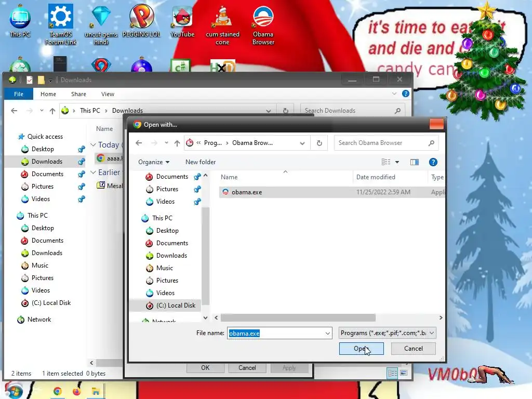
Task: Expand the File name history dropdown
Action: click(x=327, y=333)
